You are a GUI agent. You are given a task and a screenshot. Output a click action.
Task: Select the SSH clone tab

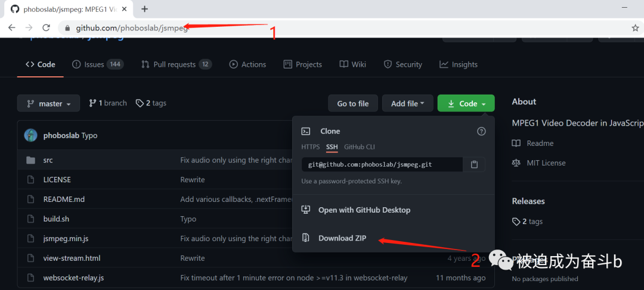[332, 147]
